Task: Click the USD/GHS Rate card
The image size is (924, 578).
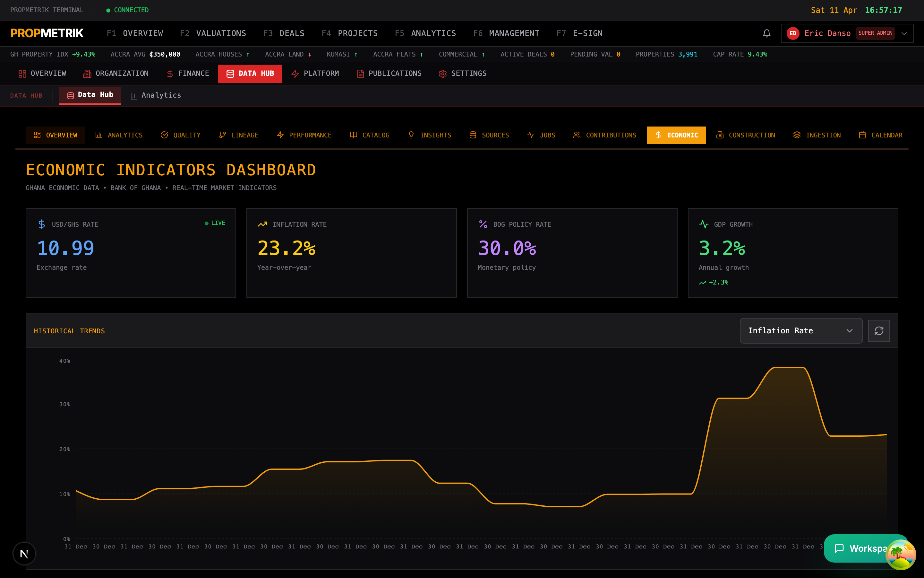Action: pyautogui.click(x=131, y=253)
